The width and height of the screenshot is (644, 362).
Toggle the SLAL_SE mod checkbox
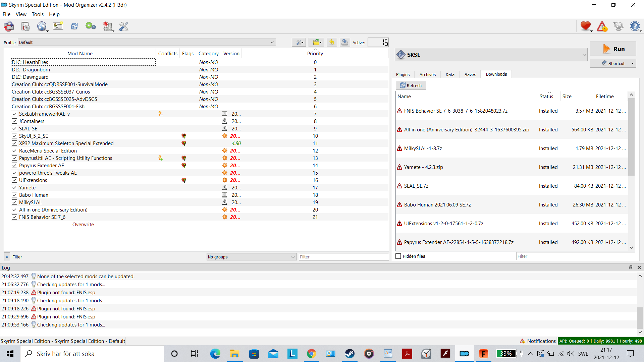click(x=14, y=128)
